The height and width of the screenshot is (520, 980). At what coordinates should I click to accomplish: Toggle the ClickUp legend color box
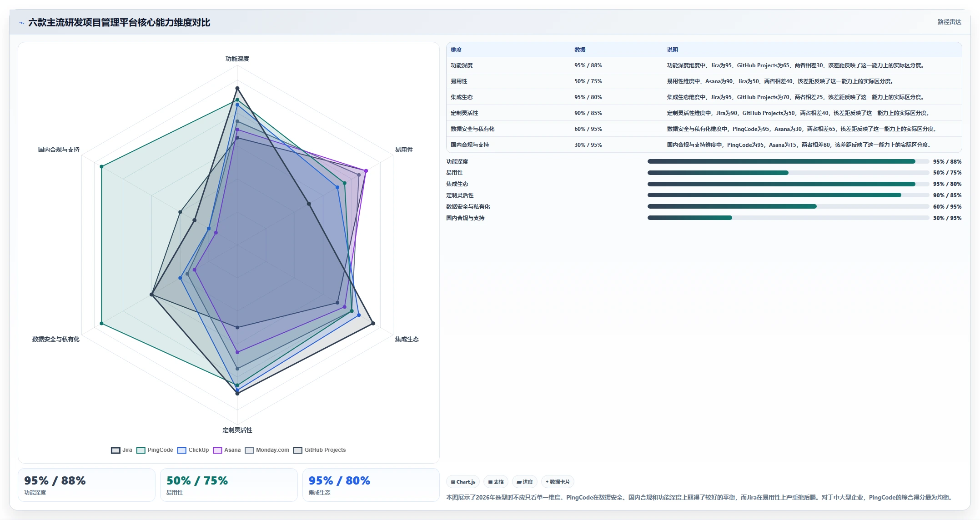(x=182, y=450)
